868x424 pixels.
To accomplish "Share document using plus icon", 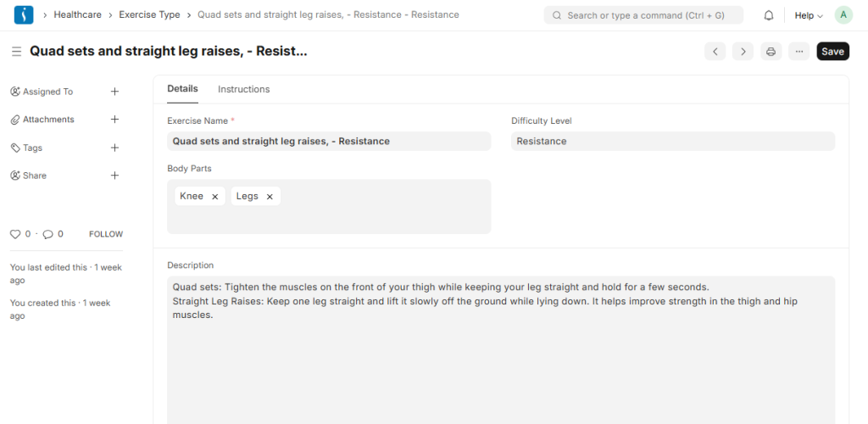I will click(x=115, y=176).
